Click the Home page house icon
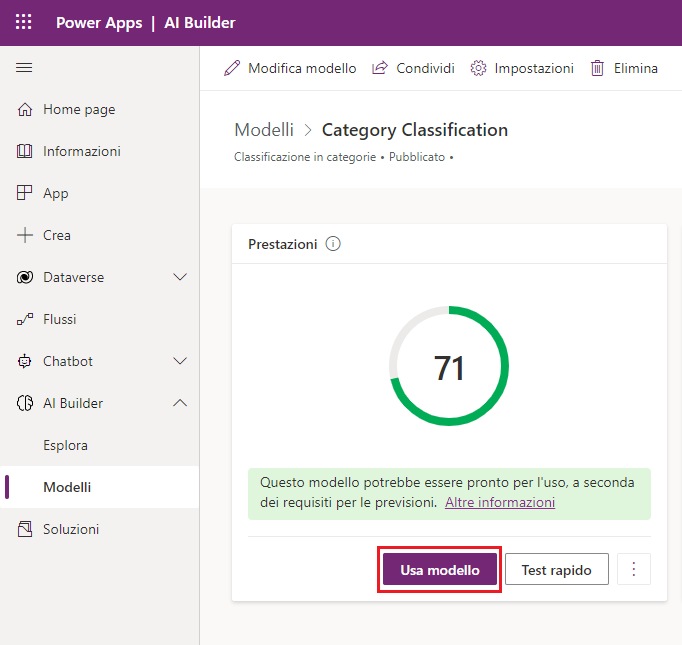Image resolution: width=682 pixels, height=645 pixels. coord(25,109)
